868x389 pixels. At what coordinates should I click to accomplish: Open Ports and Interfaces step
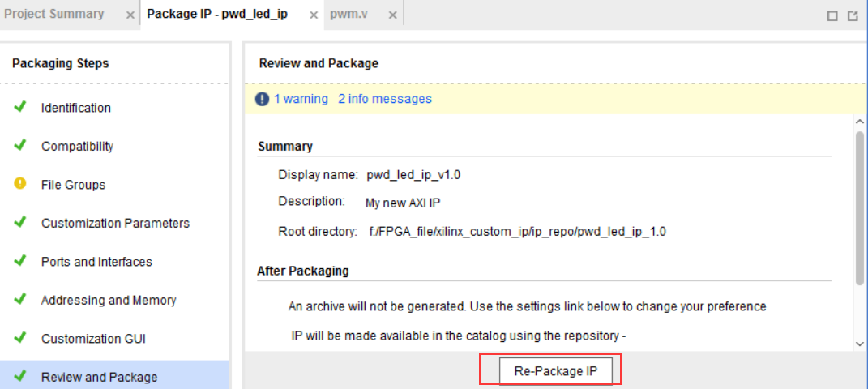pos(96,262)
